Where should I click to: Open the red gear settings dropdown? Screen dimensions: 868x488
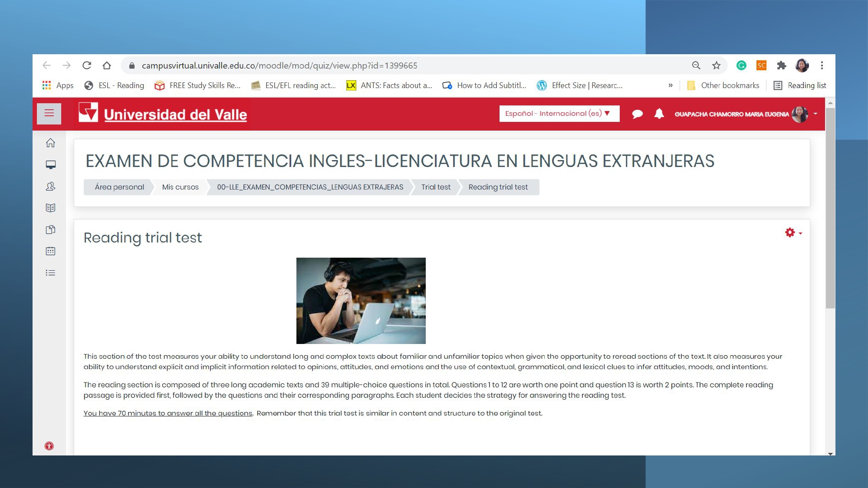pos(793,233)
